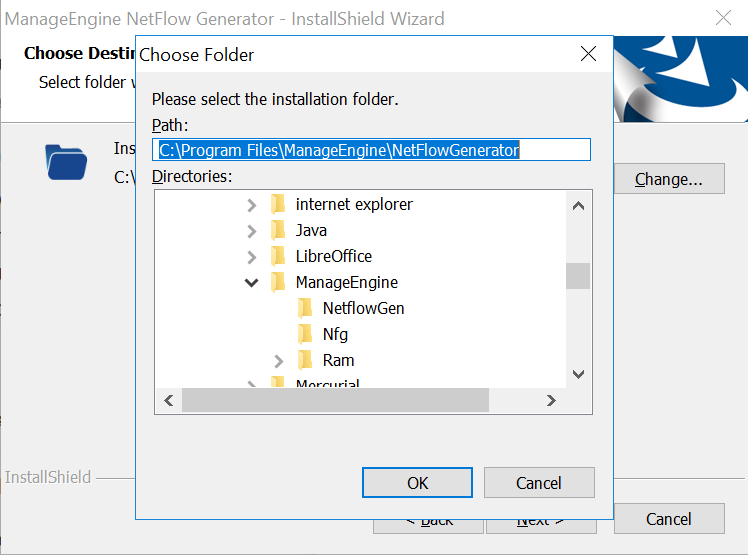Click the ManageEngine folder icon
The height and width of the screenshot is (555, 748).
coord(278,283)
